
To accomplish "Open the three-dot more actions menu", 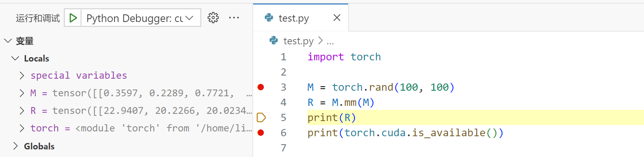I will pos(234,18).
